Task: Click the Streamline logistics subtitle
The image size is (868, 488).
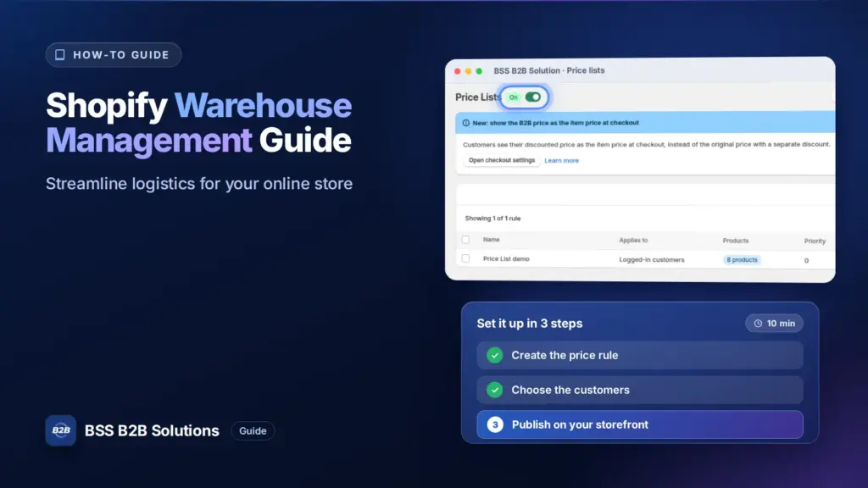Action: pos(199,184)
